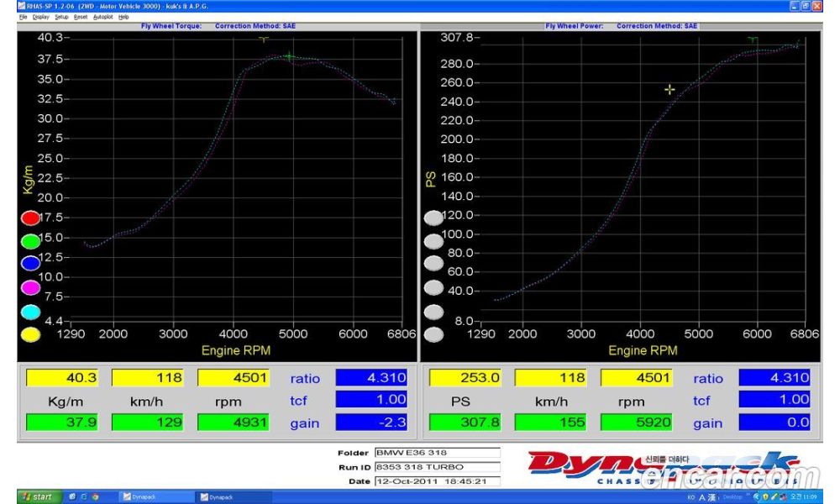The height and width of the screenshot is (504, 840).
Task: Open the File menu
Action: (x=23, y=17)
